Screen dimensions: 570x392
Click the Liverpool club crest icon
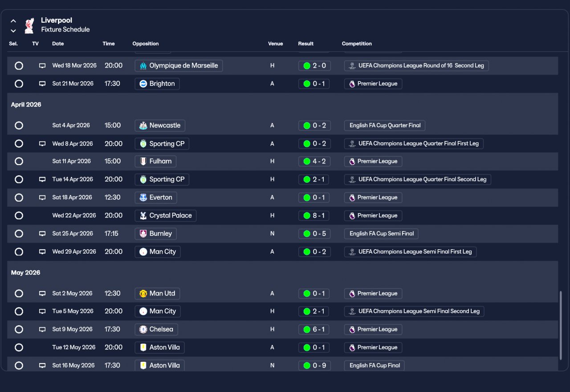pyautogui.click(x=29, y=25)
